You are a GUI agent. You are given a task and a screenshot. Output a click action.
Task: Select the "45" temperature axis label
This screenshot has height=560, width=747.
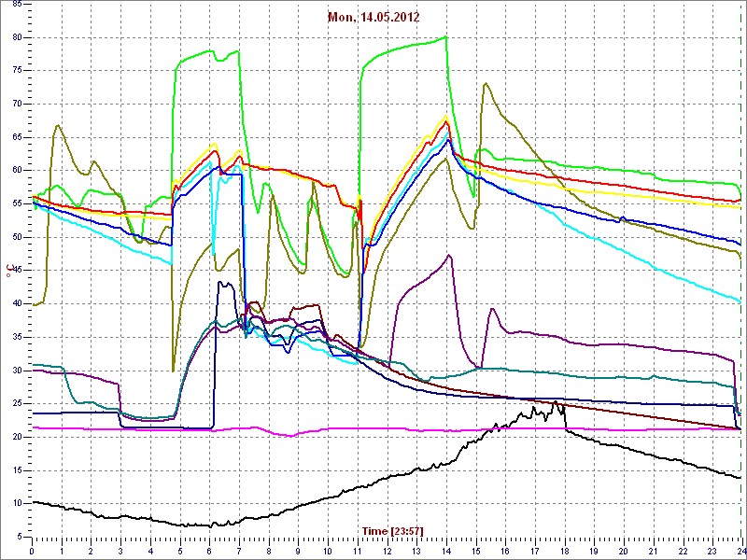pos(16,271)
